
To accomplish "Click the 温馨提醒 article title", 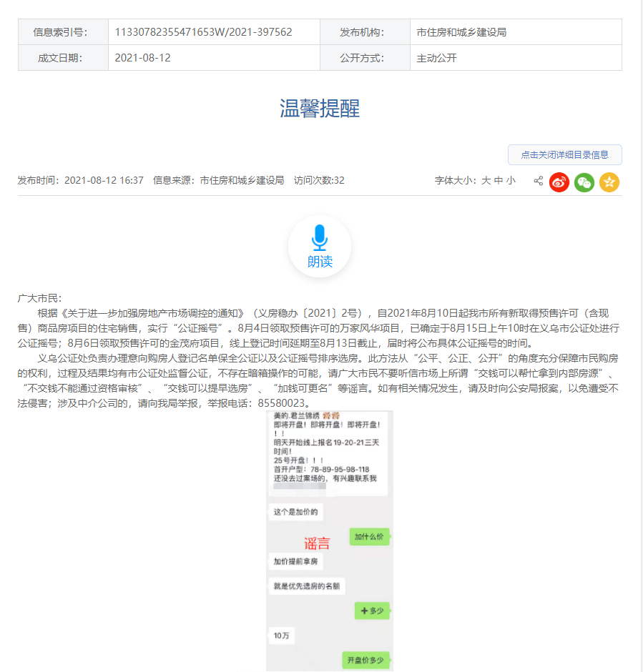I will pos(320,109).
